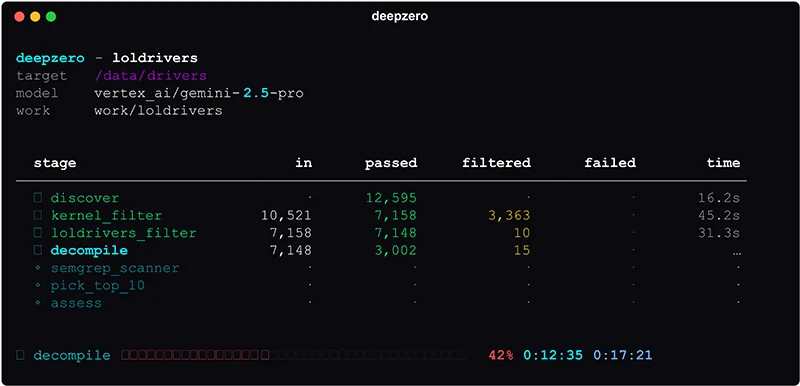
Task: Select the discover stage name
Action: (85, 198)
